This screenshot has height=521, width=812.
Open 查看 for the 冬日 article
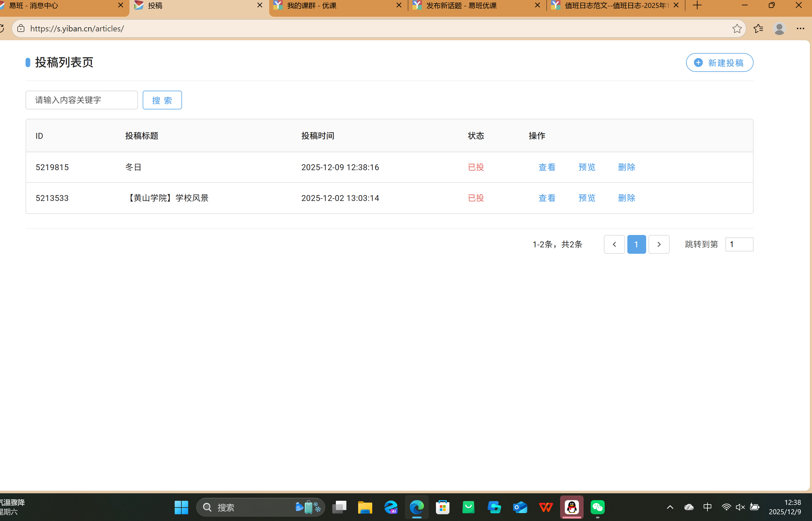pos(547,167)
